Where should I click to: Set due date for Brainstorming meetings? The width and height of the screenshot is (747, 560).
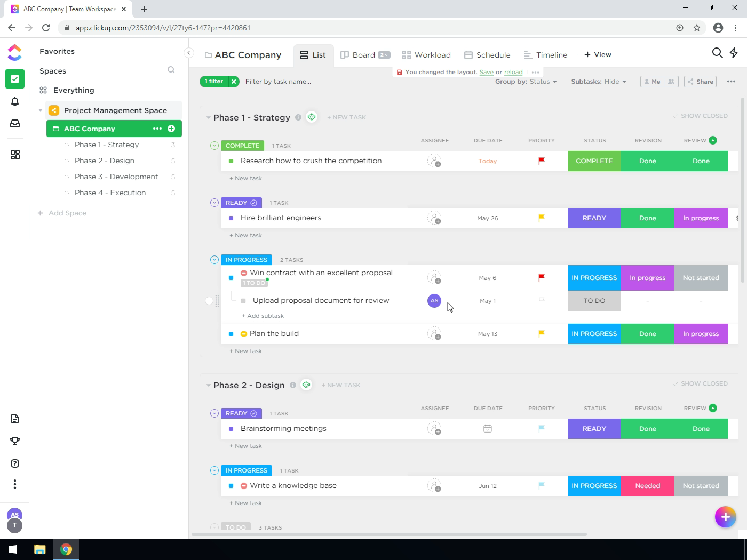coord(488,429)
